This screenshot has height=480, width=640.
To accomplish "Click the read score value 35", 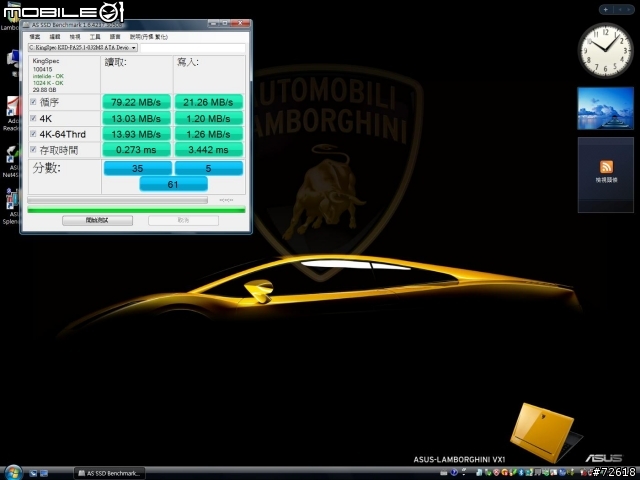I will tap(138, 168).
